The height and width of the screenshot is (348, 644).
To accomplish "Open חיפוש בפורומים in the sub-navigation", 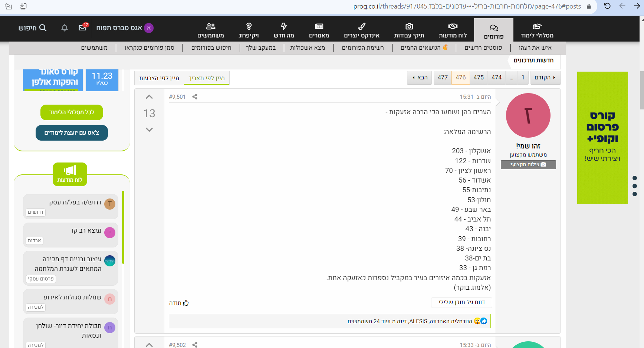I will click(x=211, y=48).
